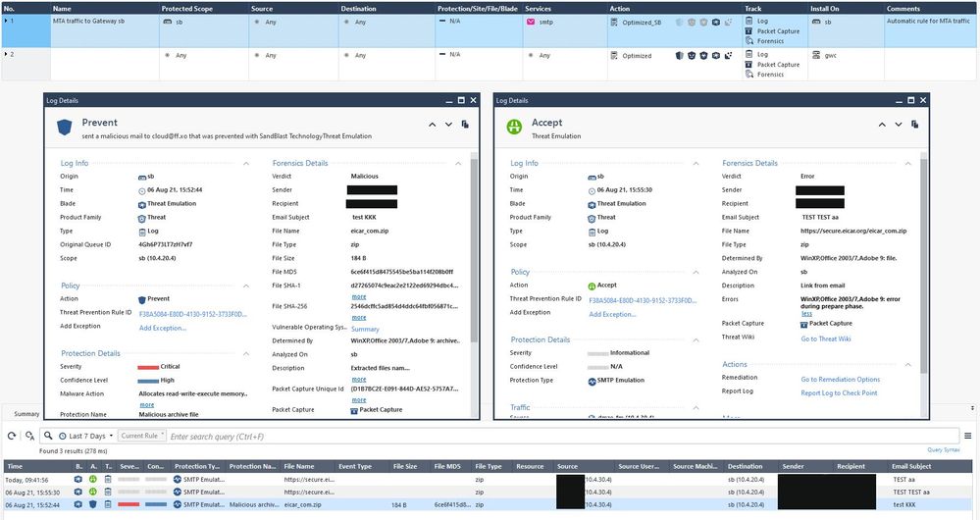The height and width of the screenshot is (520, 980).
Task: Click the Log track icon in rule 2
Action: (x=748, y=54)
